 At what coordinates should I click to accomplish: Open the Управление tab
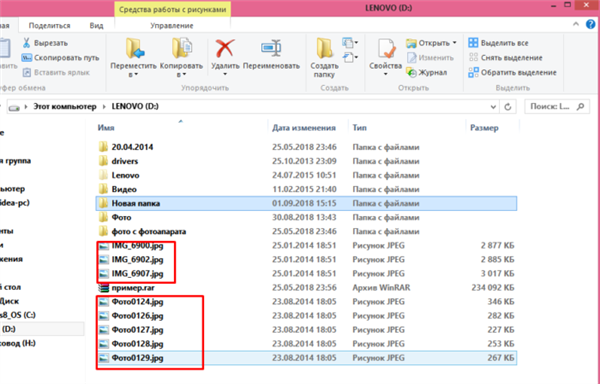(x=172, y=26)
